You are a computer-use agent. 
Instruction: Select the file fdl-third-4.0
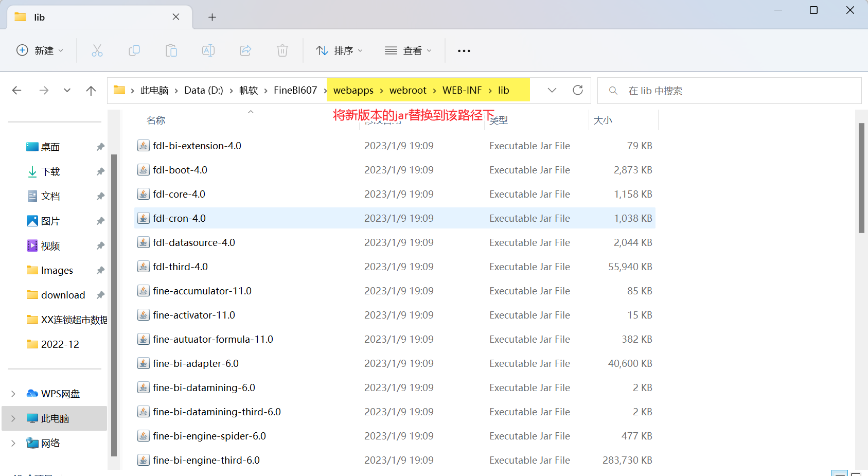tap(395, 267)
